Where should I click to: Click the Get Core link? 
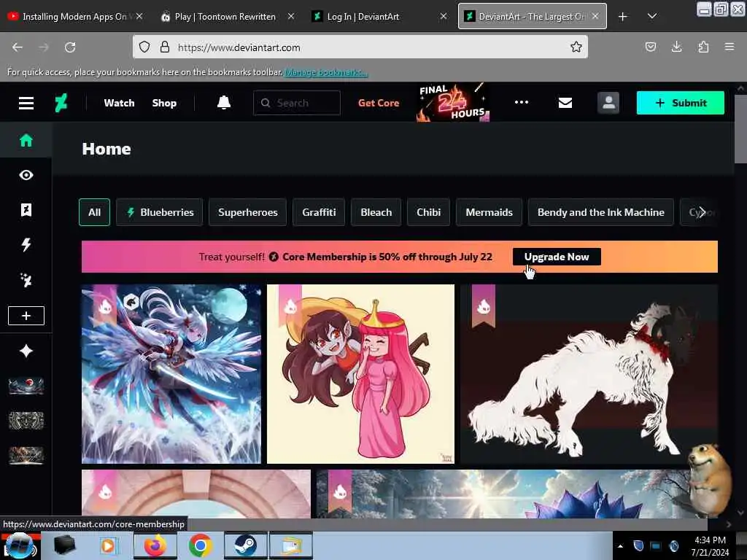(379, 103)
